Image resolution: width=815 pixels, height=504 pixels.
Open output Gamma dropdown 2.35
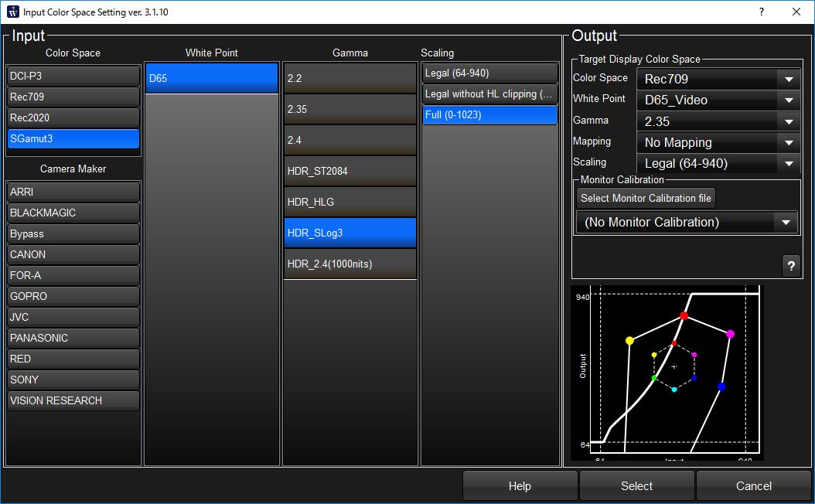click(x=718, y=121)
